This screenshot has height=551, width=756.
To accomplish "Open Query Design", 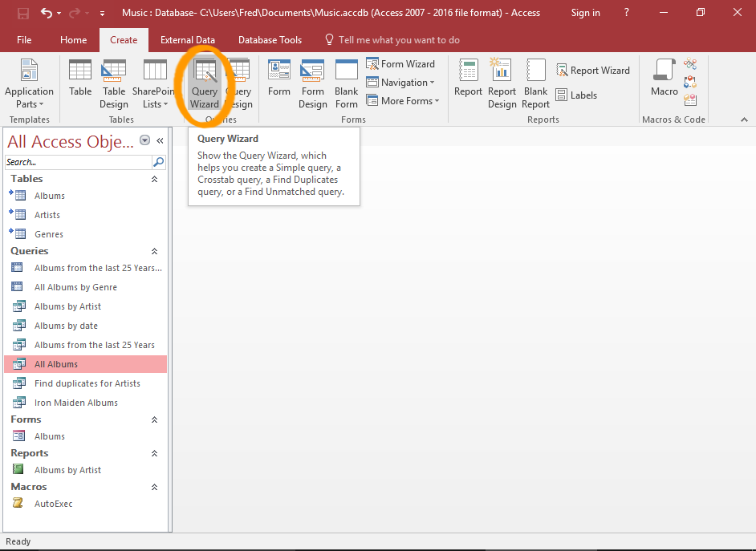I will tap(238, 83).
